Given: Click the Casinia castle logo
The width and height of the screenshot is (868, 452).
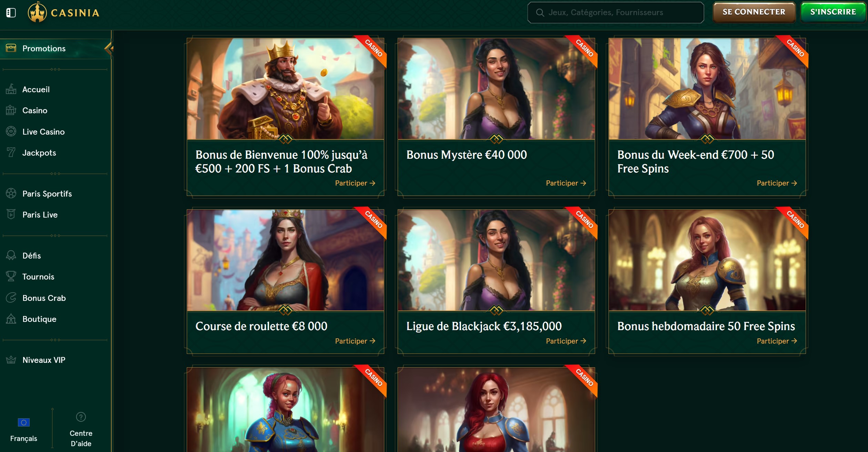Looking at the screenshot, I should coord(37,12).
